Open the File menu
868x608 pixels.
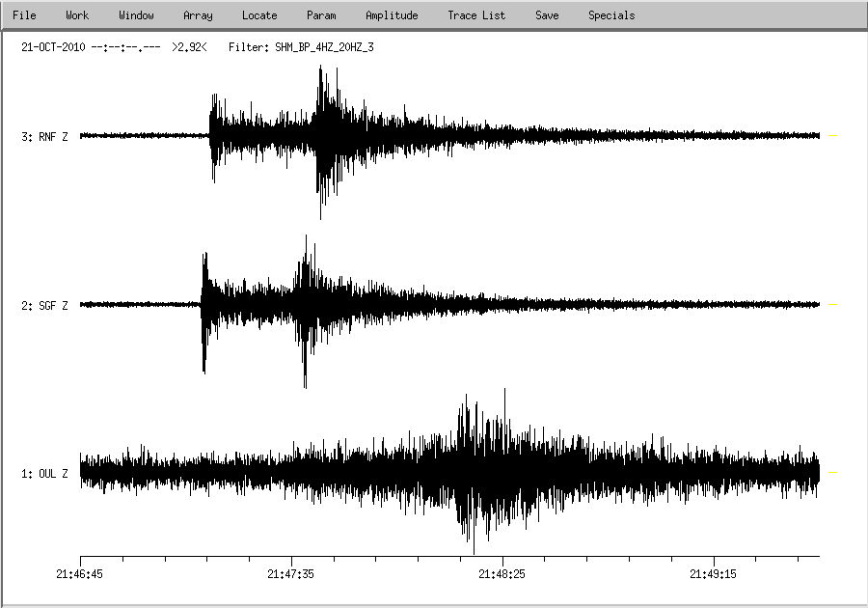24,15
